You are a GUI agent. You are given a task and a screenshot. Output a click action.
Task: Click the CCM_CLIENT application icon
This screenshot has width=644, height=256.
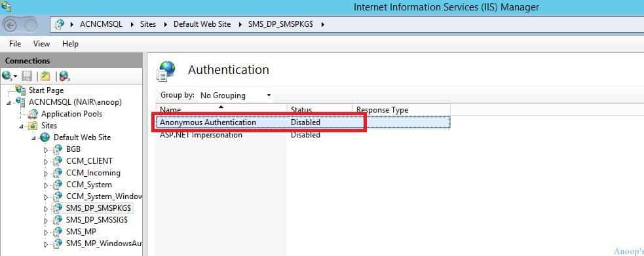tap(58, 161)
